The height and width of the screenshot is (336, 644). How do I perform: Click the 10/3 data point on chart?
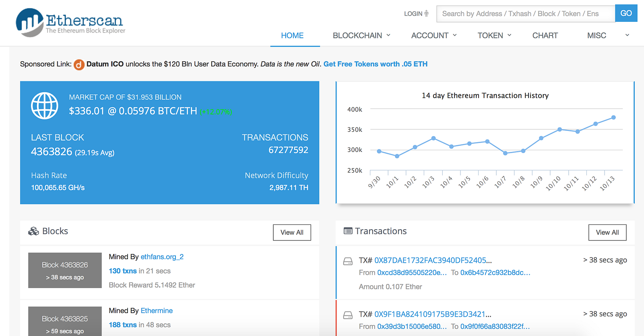click(433, 138)
